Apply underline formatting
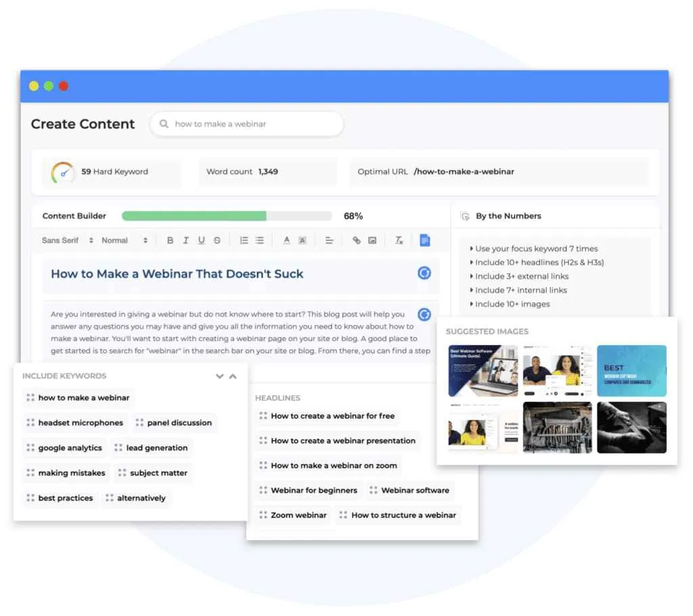 201,240
